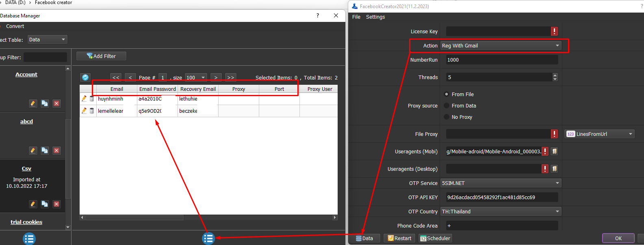Go to the first page with <<
This screenshot has height=245, width=644.
pyautogui.click(x=116, y=77)
